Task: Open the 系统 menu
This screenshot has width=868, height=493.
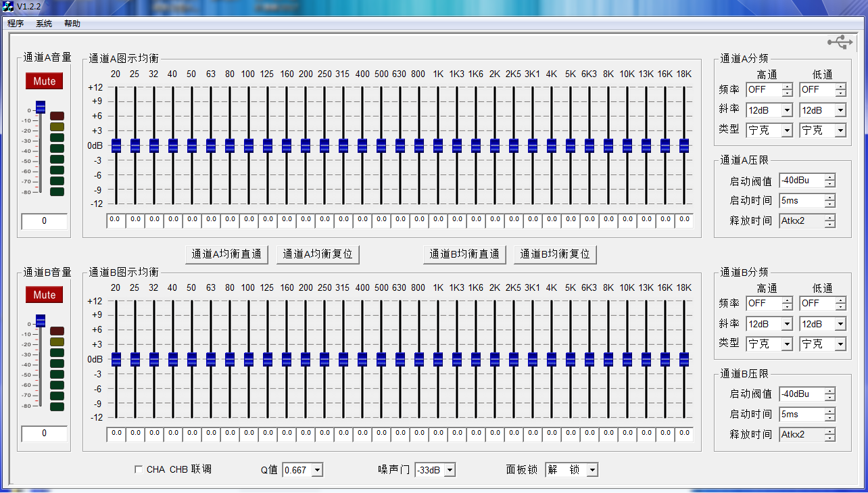Action: 44,24
